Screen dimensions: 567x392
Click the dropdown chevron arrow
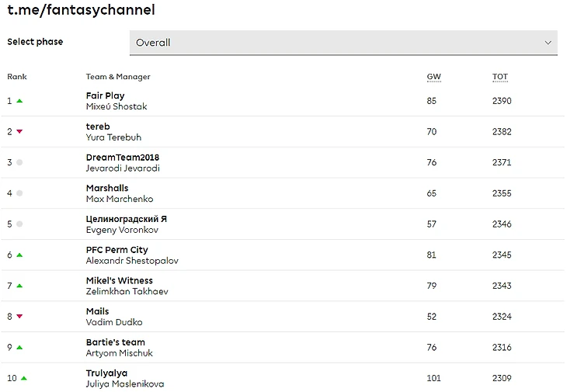[x=548, y=43]
